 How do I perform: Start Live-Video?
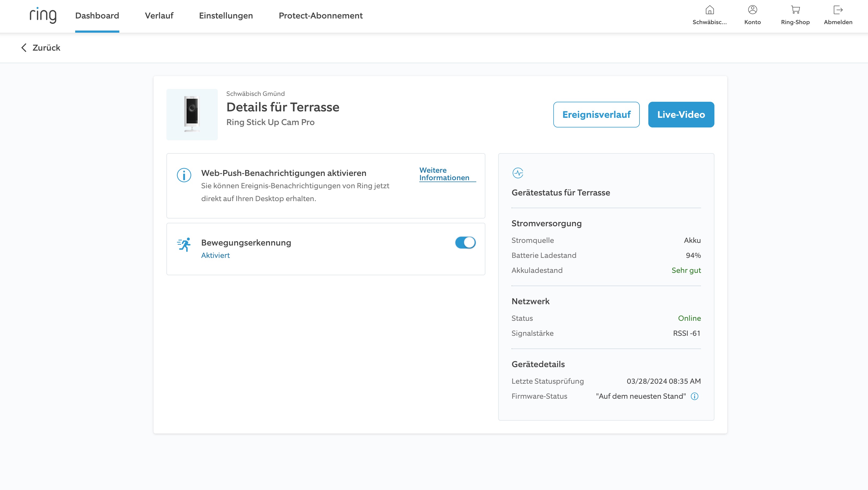point(681,115)
